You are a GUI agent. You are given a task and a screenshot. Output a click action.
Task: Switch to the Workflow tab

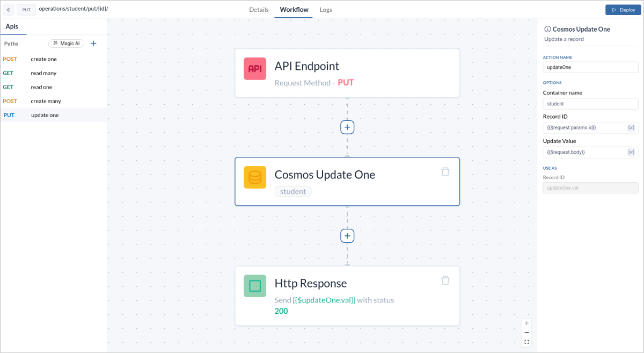(294, 10)
